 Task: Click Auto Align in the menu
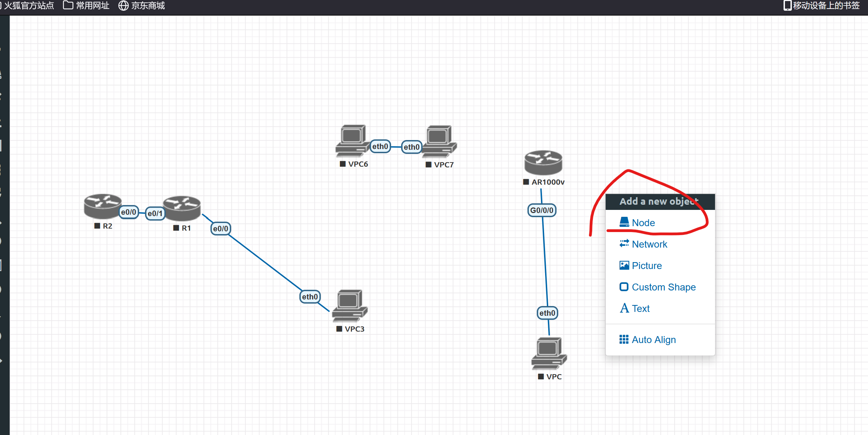coord(653,340)
